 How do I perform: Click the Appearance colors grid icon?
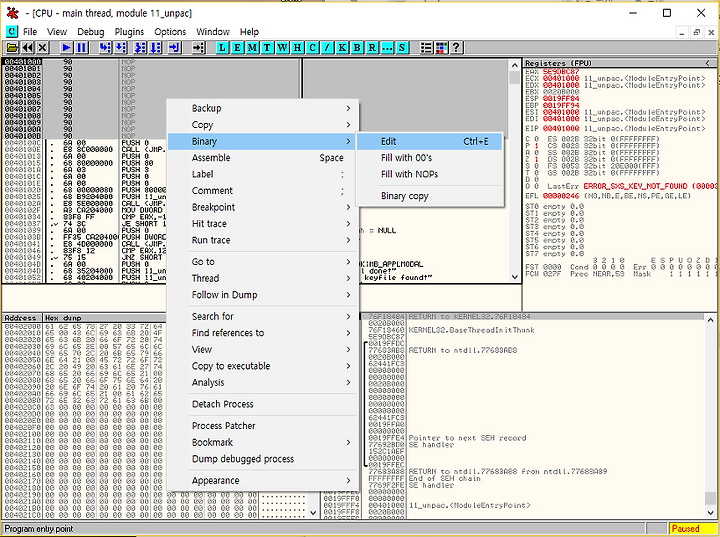tap(441, 47)
